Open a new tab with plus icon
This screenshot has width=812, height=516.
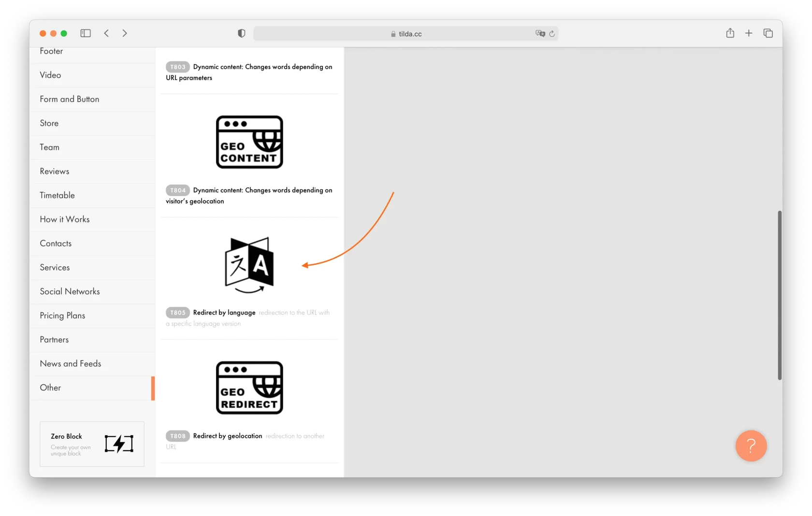[x=749, y=33]
